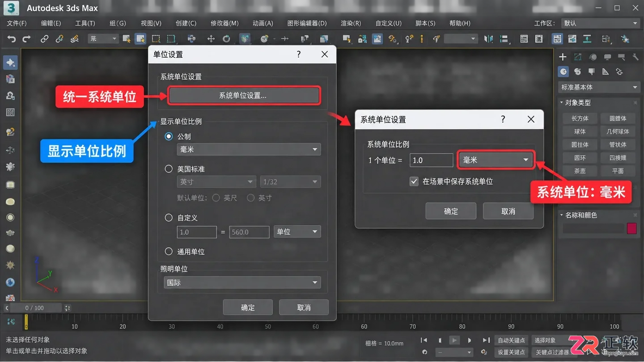Open the 编辑(E) menu
This screenshot has height=362, width=644.
coord(51,23)
